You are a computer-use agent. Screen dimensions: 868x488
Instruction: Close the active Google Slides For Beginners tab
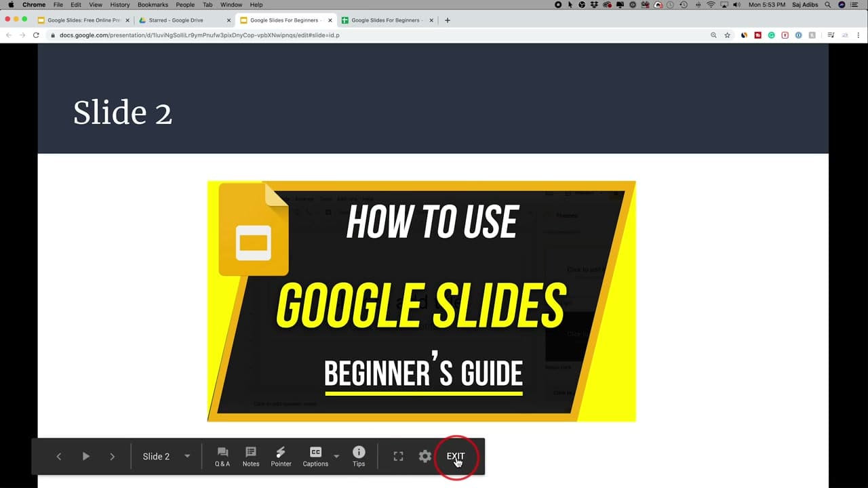pos(330,20)
